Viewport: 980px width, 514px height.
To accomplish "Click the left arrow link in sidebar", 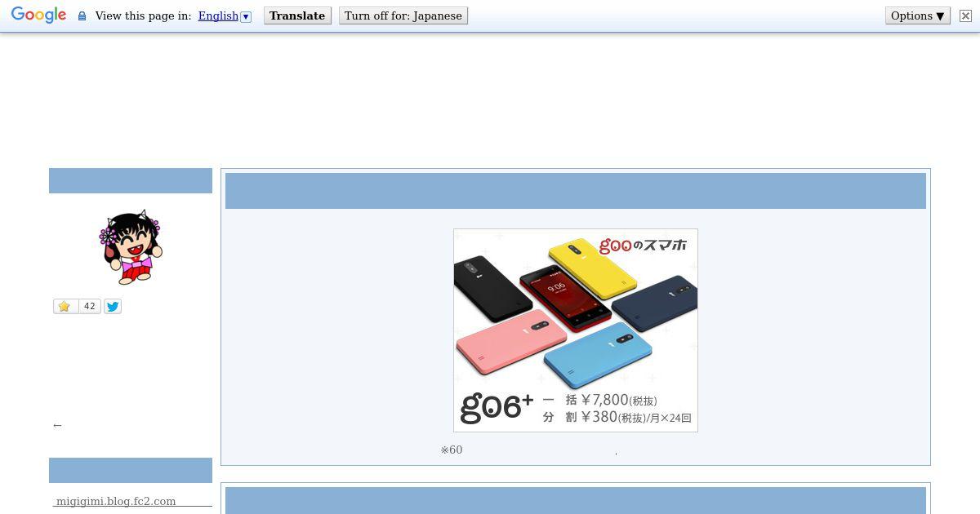I will click(x=57, y=425).
